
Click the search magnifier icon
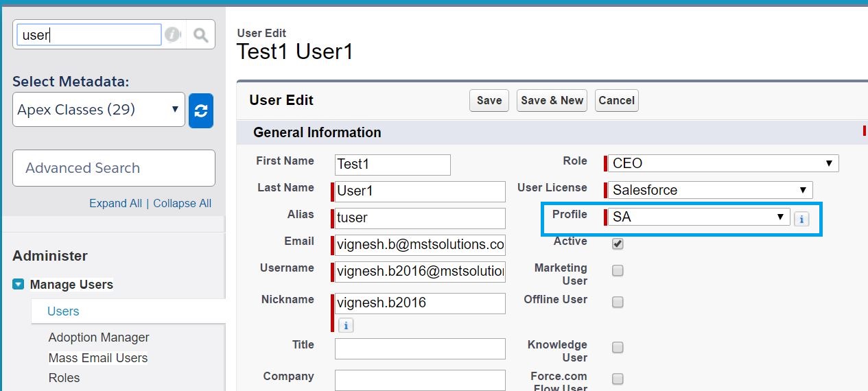click(x=200, y=35)
